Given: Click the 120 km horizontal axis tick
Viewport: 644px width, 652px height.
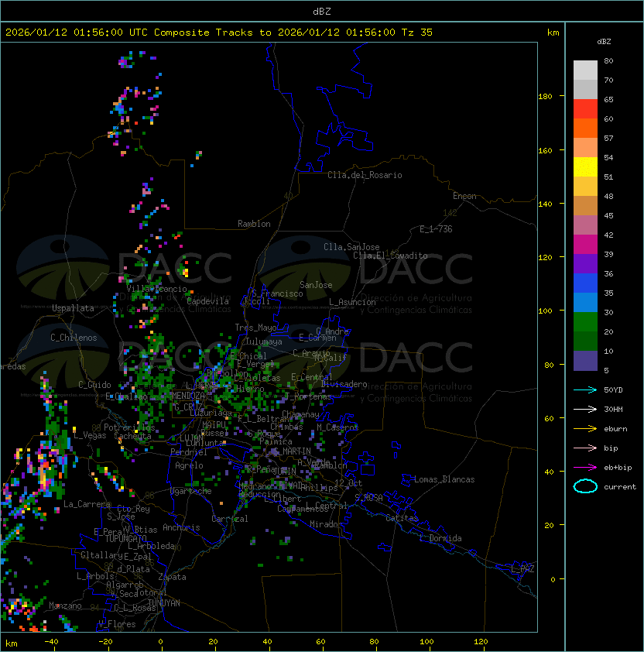Looking at the screenshot, I should (x=481, y=642).
